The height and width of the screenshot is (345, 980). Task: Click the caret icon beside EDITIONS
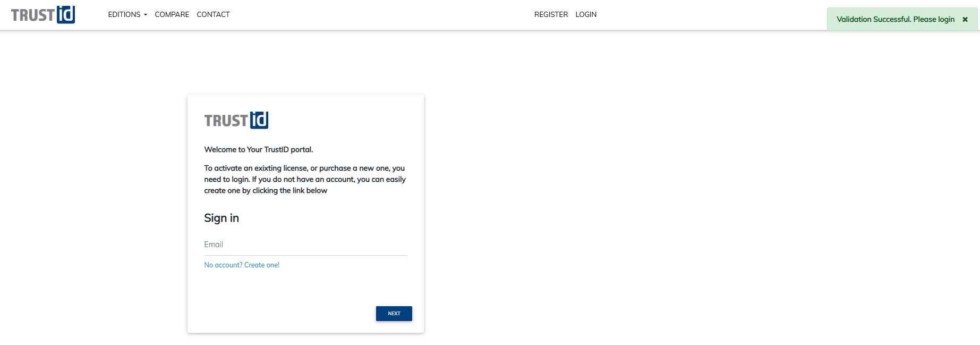point(145,15)
